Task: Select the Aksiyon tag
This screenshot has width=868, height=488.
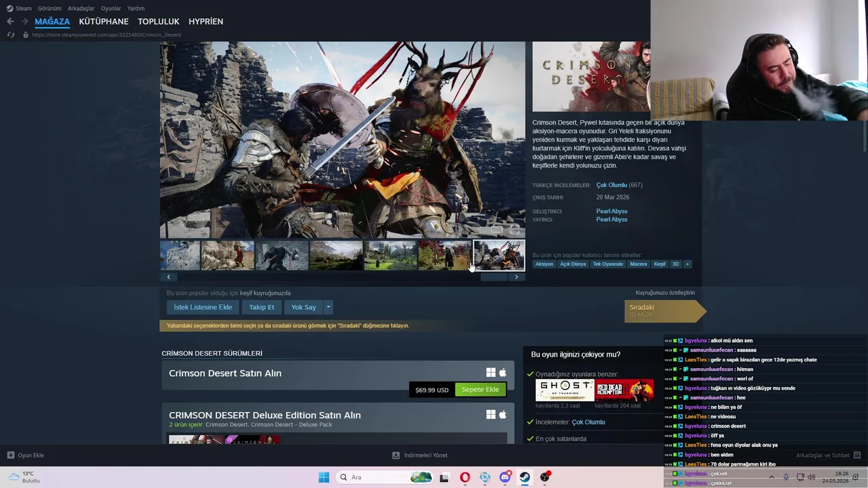Action: pyautogui.click(x=545, y=264)
